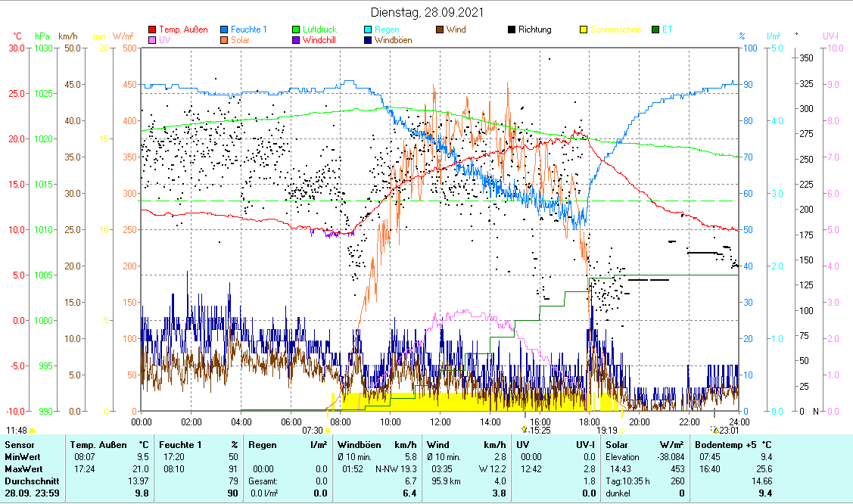Click the MaxWert row label in the table

22,469
